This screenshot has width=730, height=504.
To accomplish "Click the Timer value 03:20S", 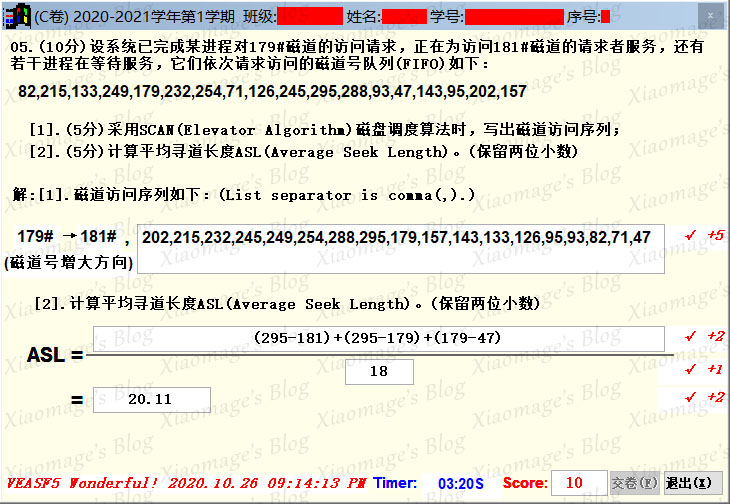I will pos(460,484).
